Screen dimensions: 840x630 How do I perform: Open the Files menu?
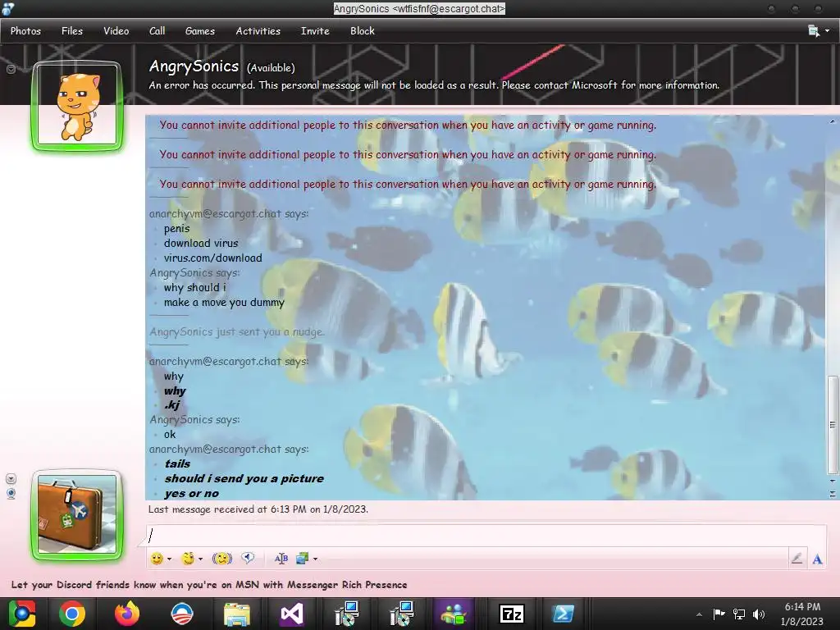(x=72, y=31)
